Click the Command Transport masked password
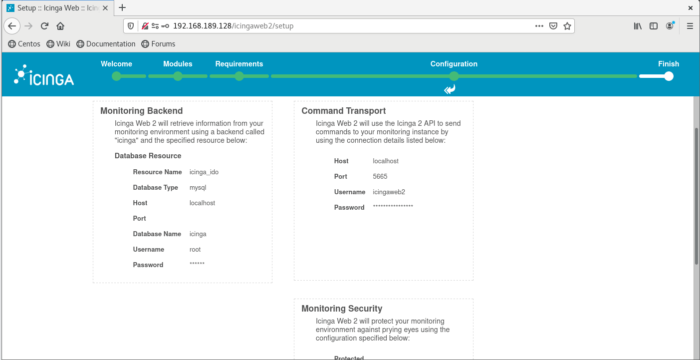The height and width of the screenshot is (360, 700). tap(393, 206)
